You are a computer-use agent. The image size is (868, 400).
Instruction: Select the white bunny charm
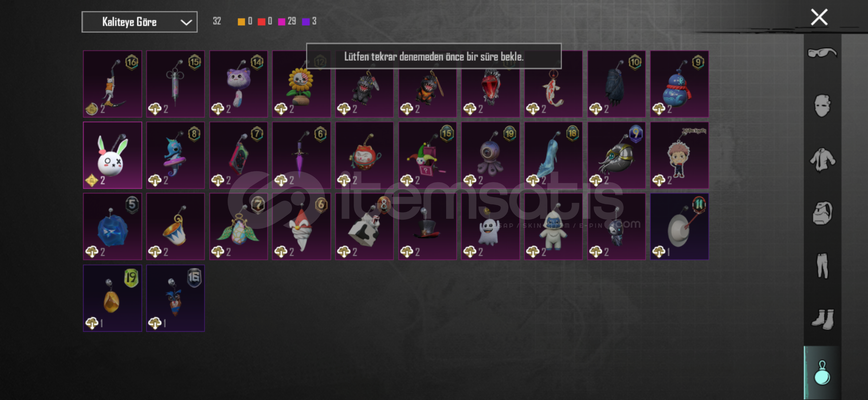tap(112, 155)
